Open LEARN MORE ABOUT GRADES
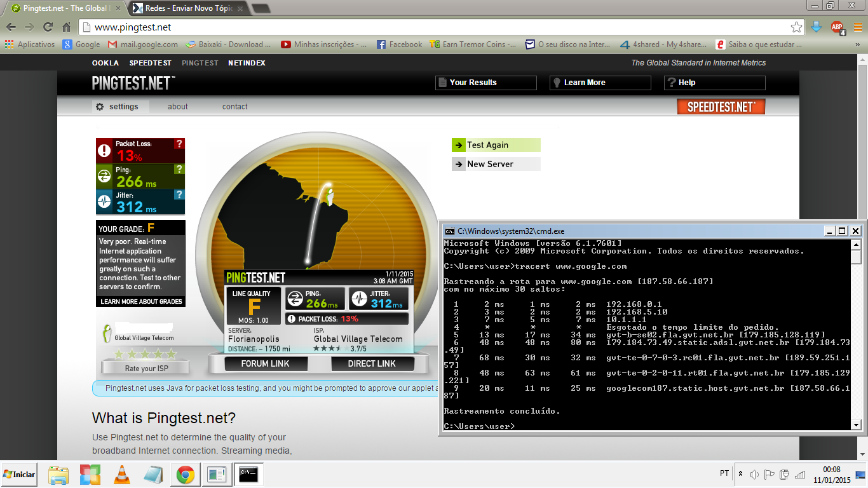Image resolution: width=868 pixels, height=488 pixels. tap(141, 302)
